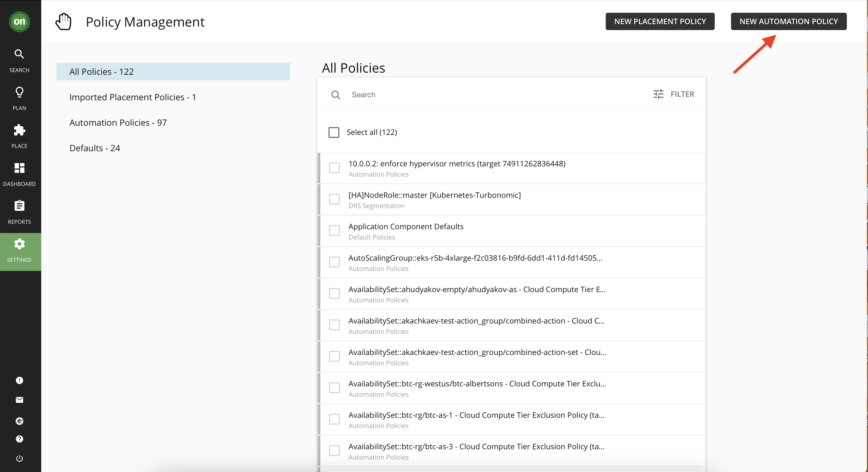Show Imported Placement Policies - 1

click(x=132, y=97)
